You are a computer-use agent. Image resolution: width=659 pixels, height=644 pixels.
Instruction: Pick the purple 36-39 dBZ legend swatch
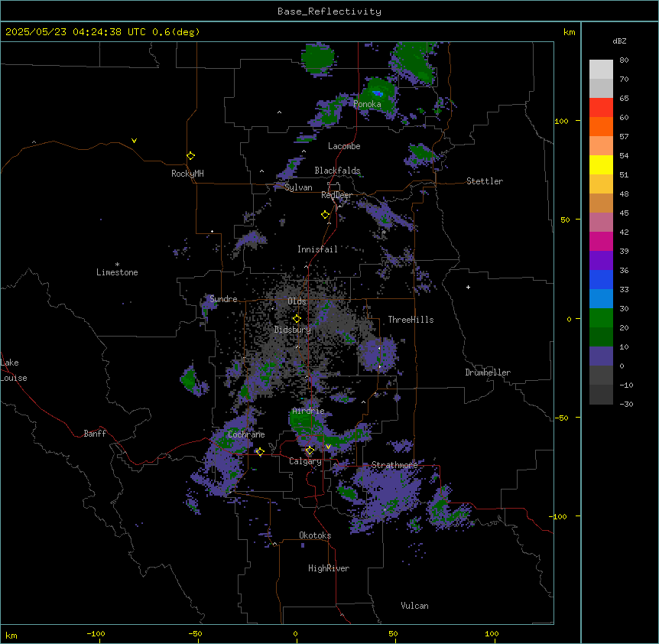[x=601, y=260]
